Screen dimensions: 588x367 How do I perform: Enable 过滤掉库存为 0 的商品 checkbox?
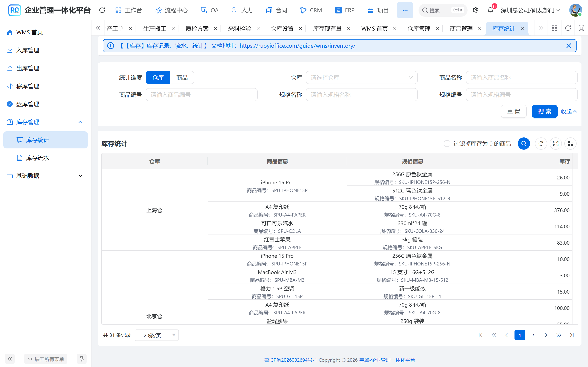pos(447,144)
